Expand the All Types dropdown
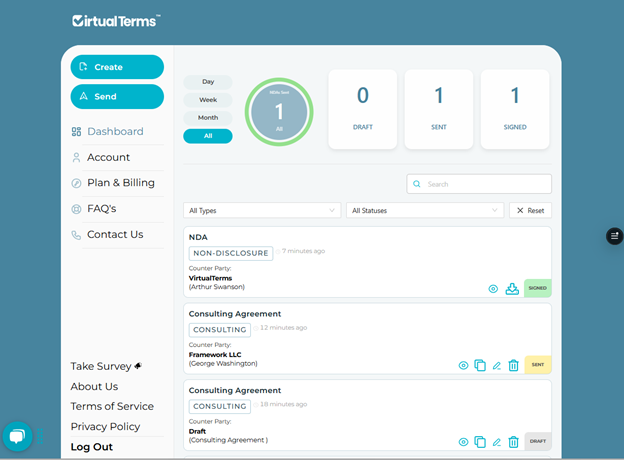Screen dimensions: 624x460 click(262, 211)
